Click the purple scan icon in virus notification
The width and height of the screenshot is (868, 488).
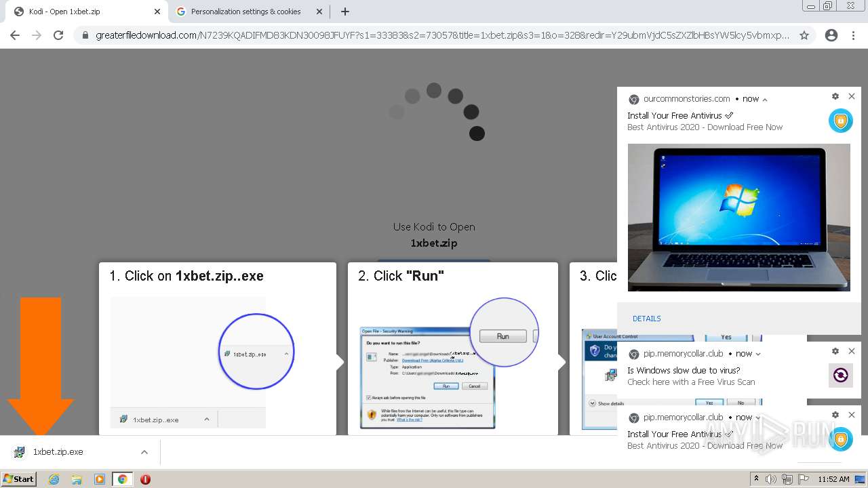(840, 375)
